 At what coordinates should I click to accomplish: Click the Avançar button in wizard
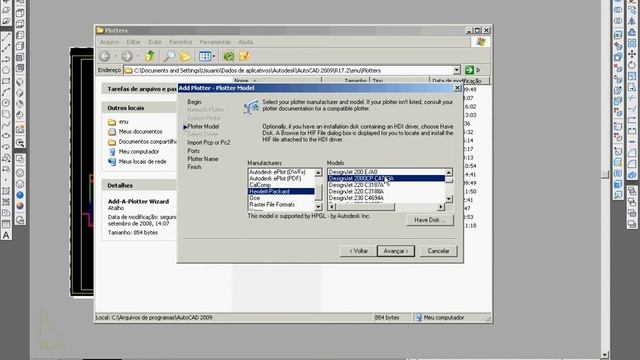[x=396, y=251]
